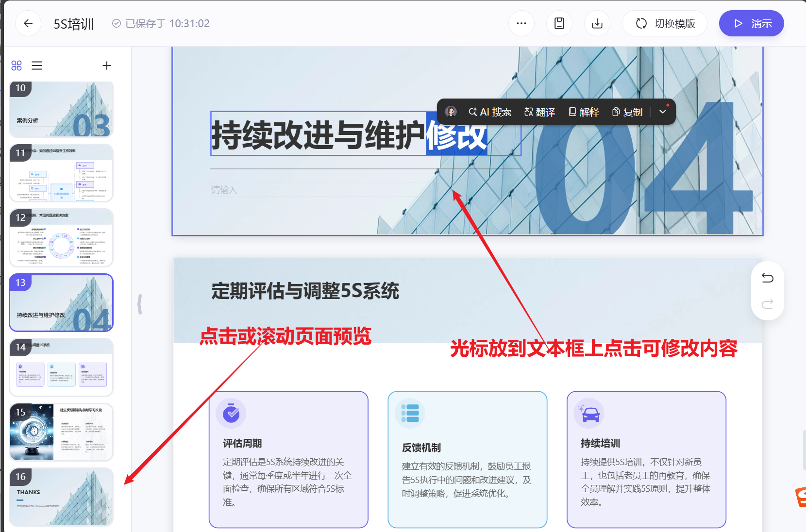Click the redo arrow button

[x=767, y=304]
